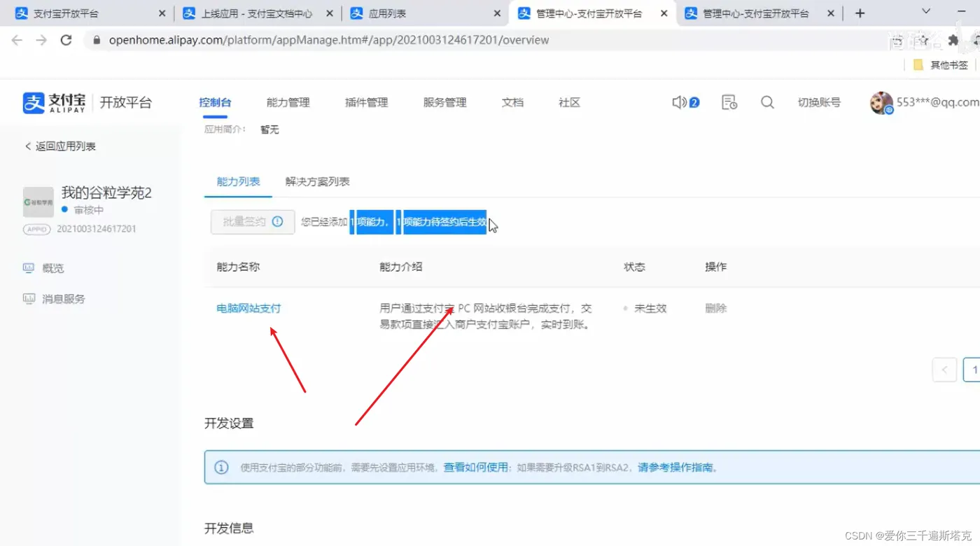Click the 请参考操作指南 link
Image resolution: width=980 pixels, height=546 pixels.
[677, 467]
